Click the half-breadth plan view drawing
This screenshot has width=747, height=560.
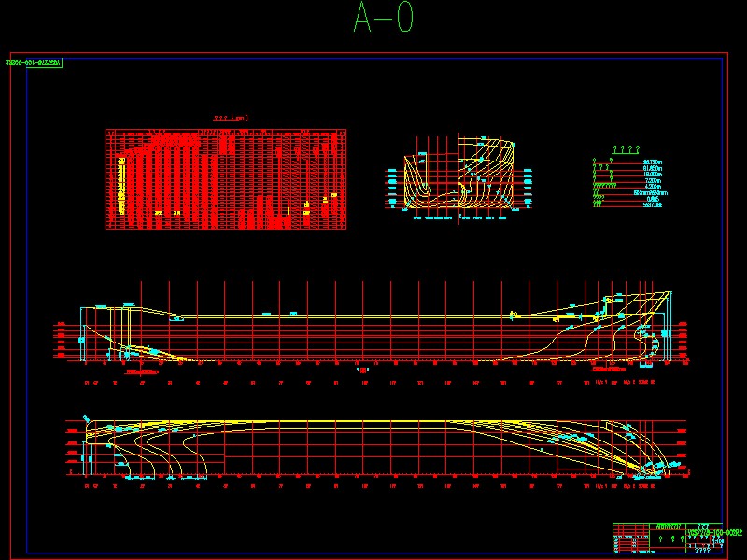(x=373, y=446)
